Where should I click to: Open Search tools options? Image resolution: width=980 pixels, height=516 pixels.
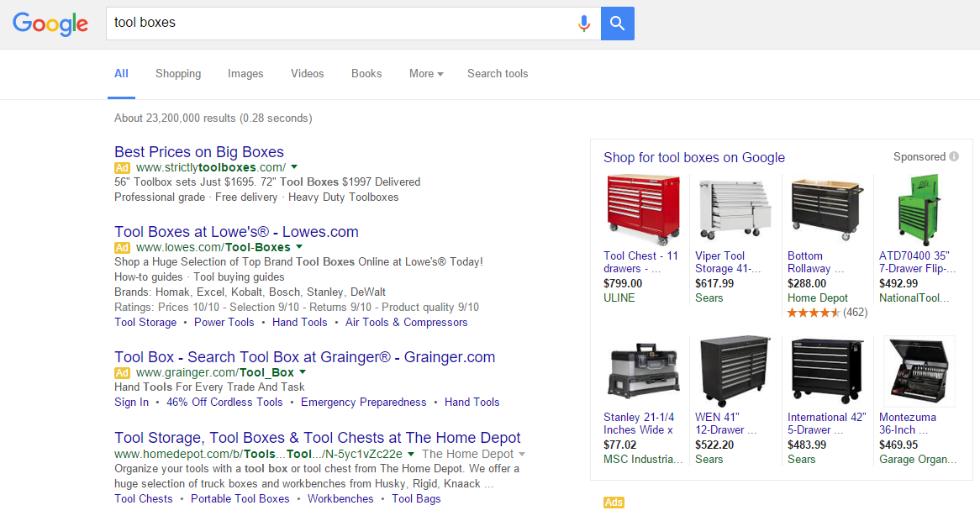pos(498,74)
